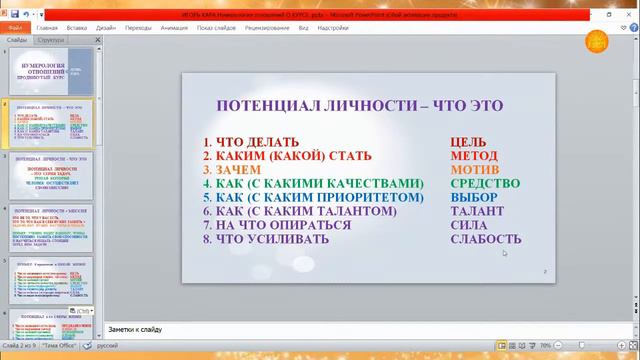Open the Вид ribbon tab
The height and width of the screenshot is (360, 640).
pos(303,28)
